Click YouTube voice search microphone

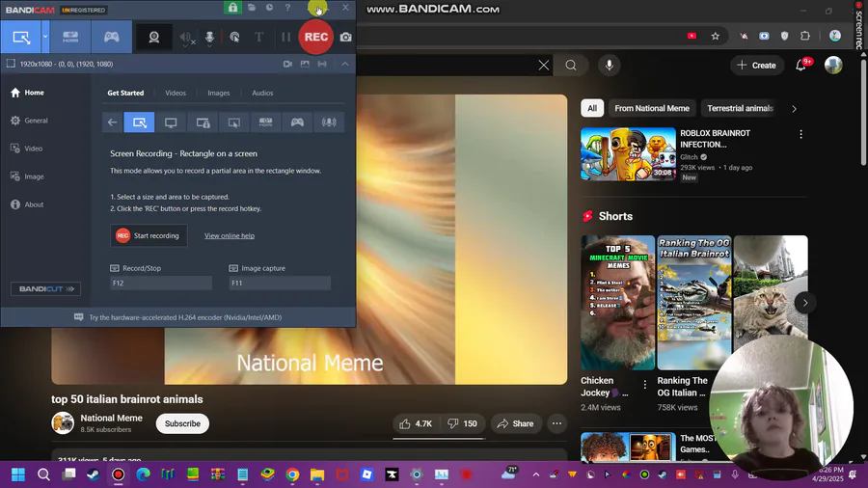pos(609,66)
